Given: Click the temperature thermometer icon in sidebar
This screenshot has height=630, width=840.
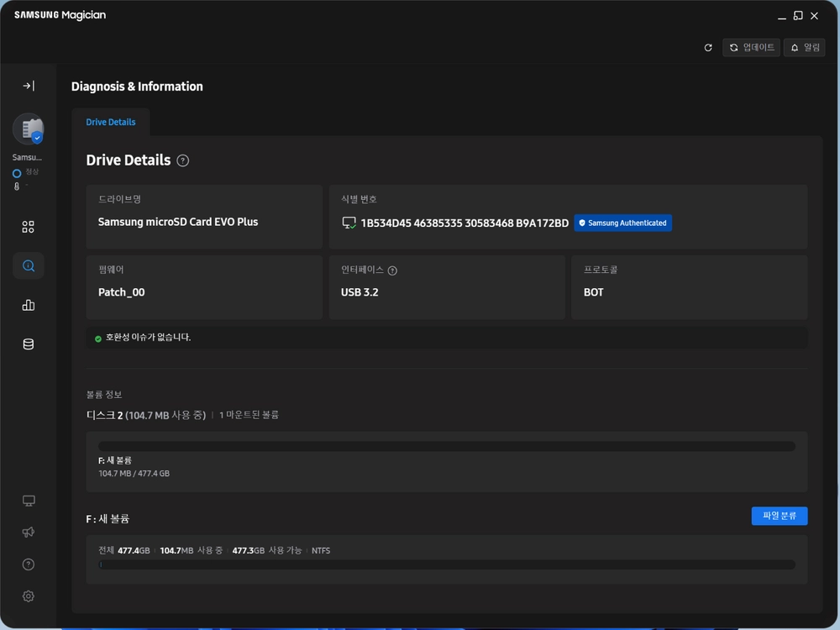Looking at the screenshot, I should [17, 186].
